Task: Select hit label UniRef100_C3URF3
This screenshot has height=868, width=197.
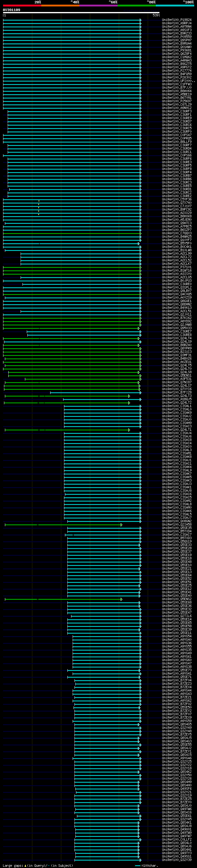Action: [x=177, y=111]
